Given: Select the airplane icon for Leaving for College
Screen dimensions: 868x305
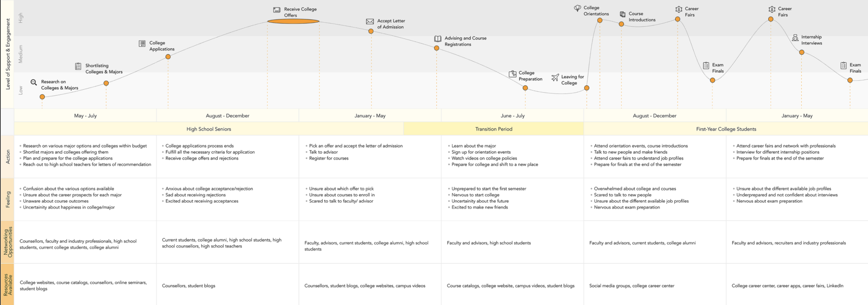Looking at the screenshot, I should coord(555,77).
